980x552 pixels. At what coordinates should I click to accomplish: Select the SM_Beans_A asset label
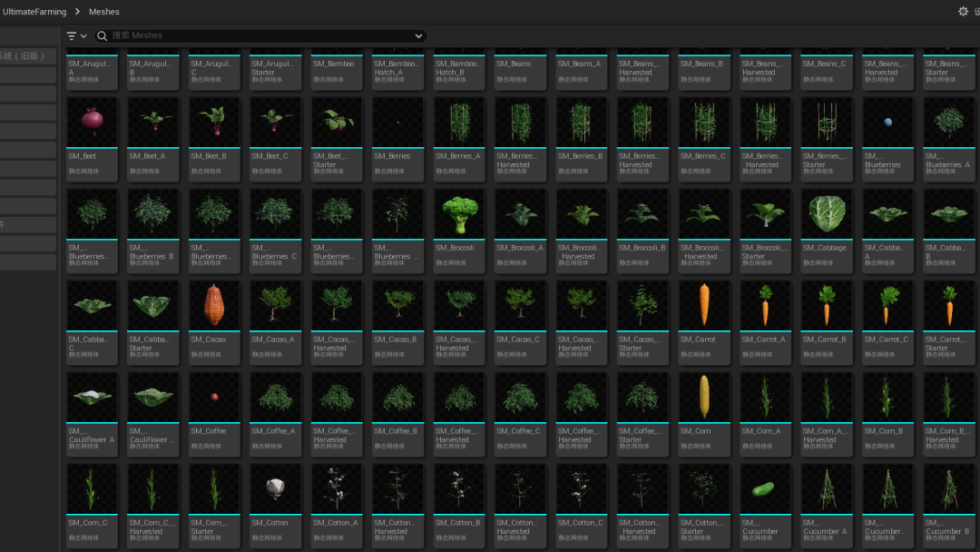(x=579, y=64)
